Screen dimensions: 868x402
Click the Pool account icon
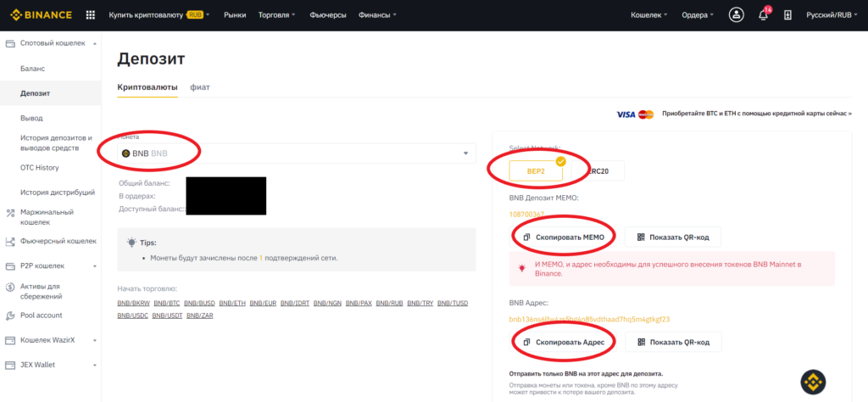[10, 315]
